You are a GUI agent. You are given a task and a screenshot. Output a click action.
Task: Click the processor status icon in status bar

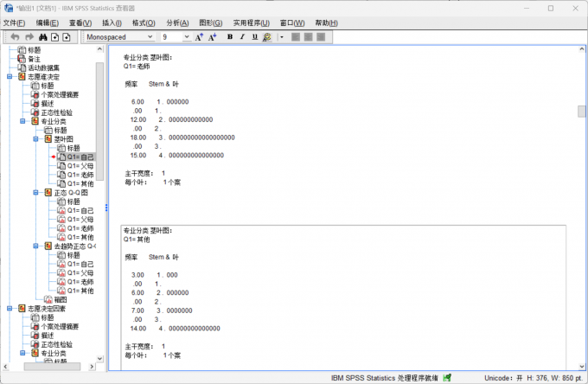click(447, 378)
